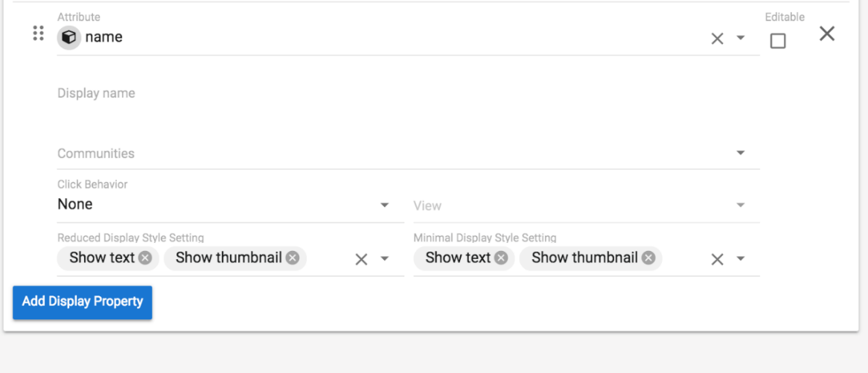Click the Add Display Property button
The height and width of the screenshot is (373, 868).
[x=83, y=302]
